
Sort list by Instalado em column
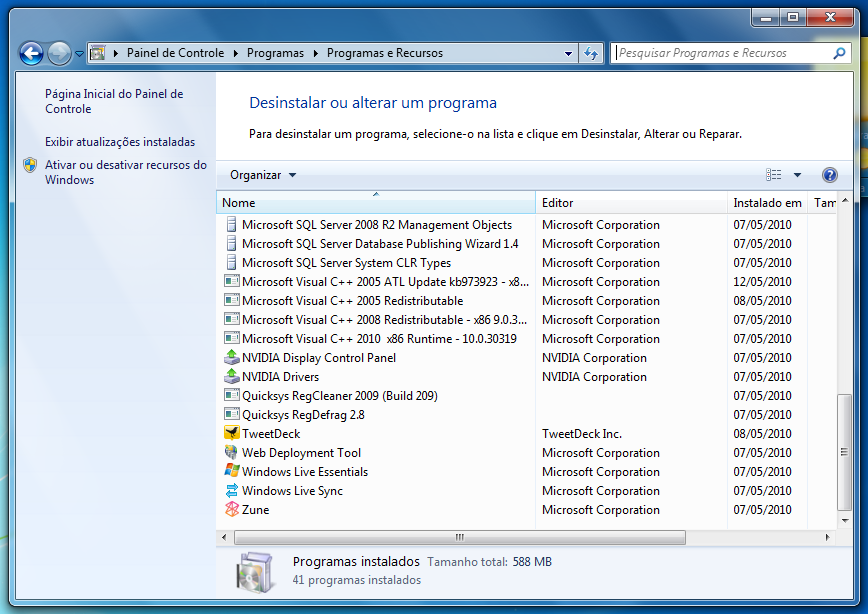(767, 203)
